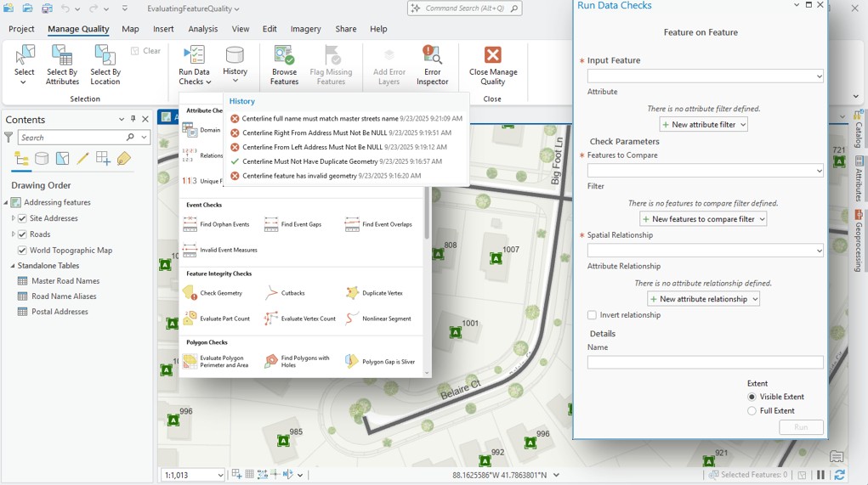Image resolution: width=868 pixels, height=485 pixels.
Task: Expand the Site Addresses layer
Action: (x=14, y=218)
